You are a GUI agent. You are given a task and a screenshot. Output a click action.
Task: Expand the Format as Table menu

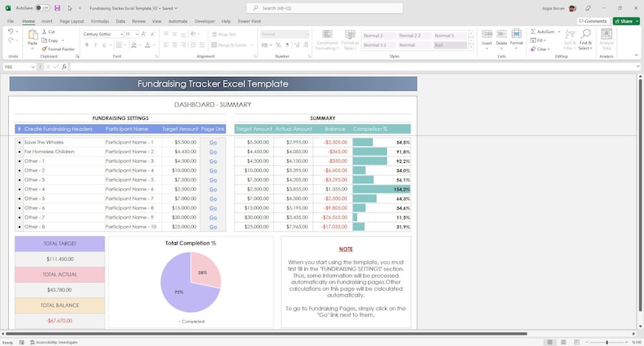tap(350, 40)
